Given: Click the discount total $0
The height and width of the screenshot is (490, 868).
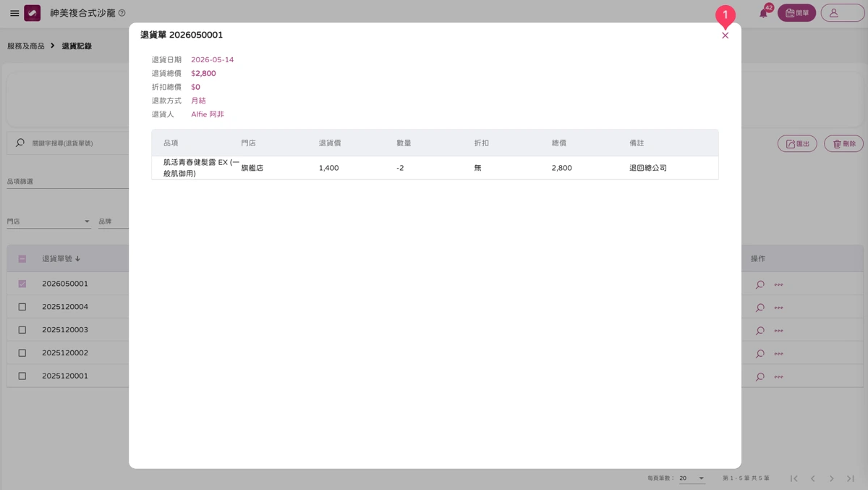Looking at the screenshot, I should 195,88.
